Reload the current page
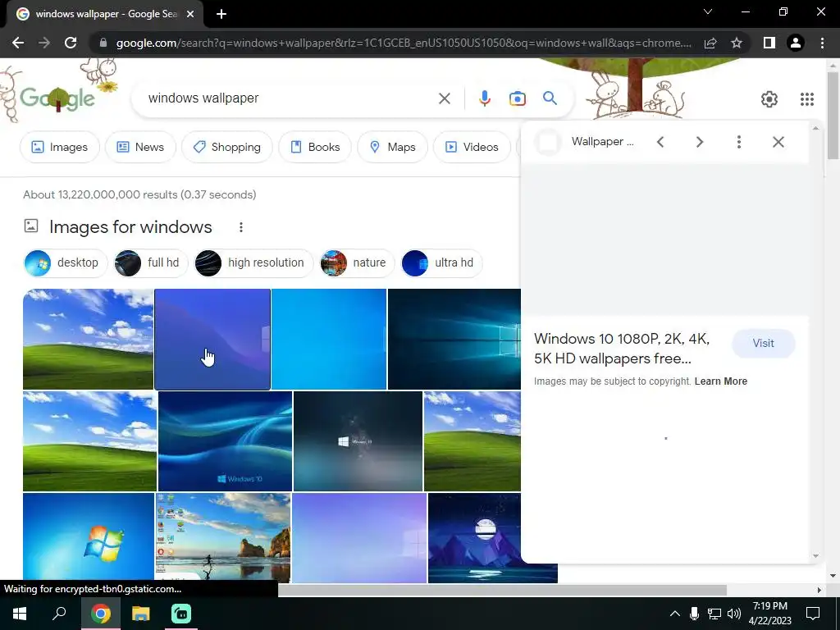Screen dimensions: 840x630 click(x=71, y=43)
